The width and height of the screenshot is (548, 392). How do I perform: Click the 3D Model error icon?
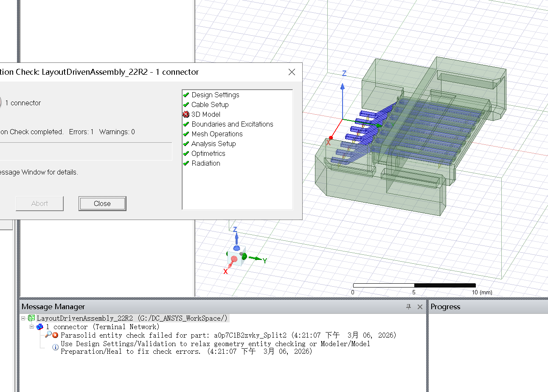(x=185, y=114)
